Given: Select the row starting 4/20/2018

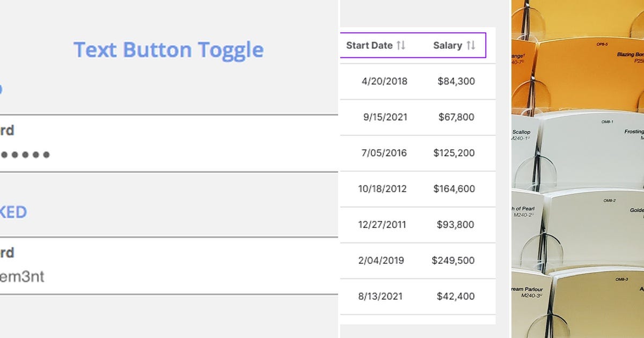Looking at the screenshot, I should [384, 82].
